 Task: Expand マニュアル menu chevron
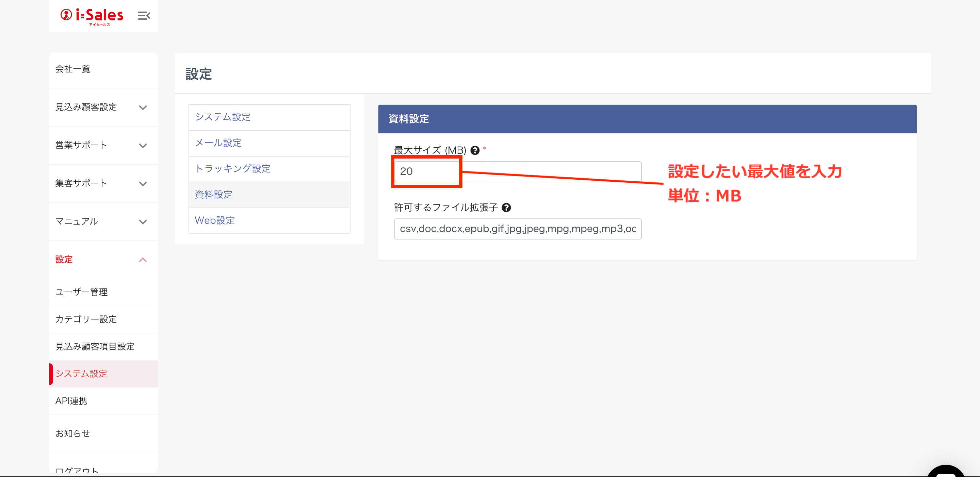[143, 222]
